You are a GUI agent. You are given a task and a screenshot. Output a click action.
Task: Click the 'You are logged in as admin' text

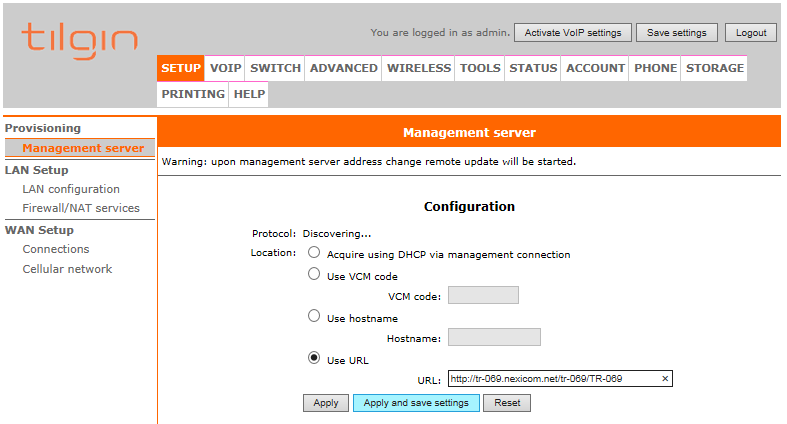coord(440,33)
